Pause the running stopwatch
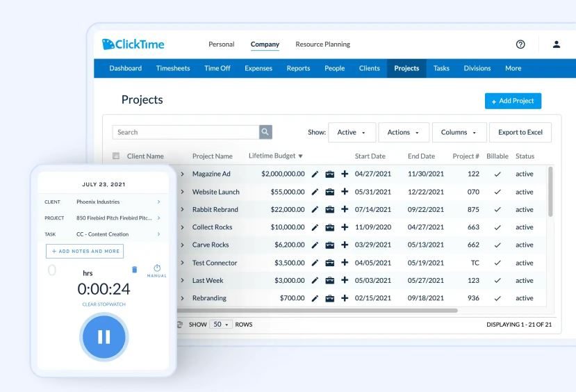 [x=104, y=337]
